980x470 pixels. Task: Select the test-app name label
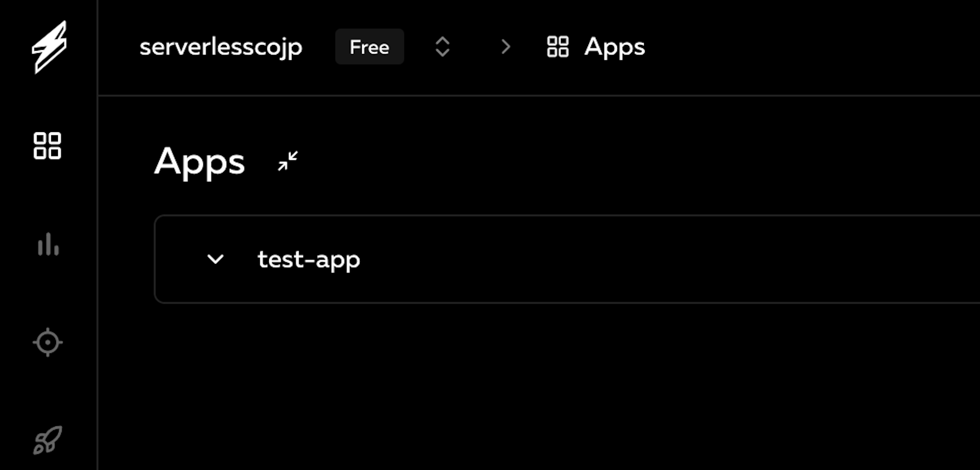coord(308,260)
